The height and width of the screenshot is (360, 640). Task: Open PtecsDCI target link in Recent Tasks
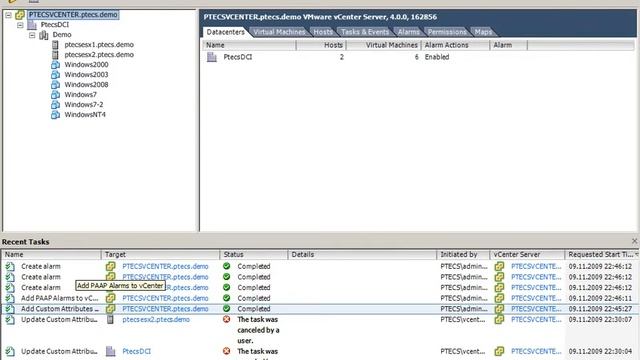[x=136, y=351]
